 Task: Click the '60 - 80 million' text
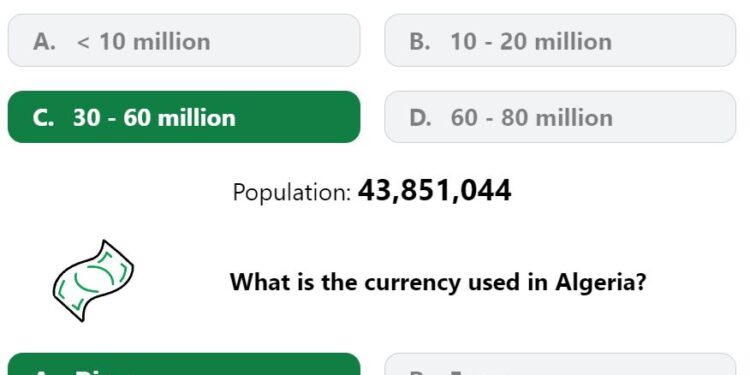coord(531,118)
